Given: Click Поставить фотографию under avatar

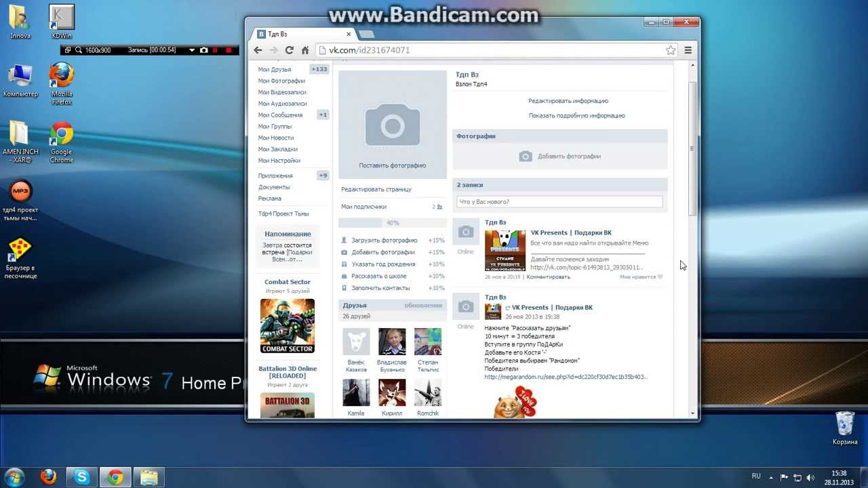Looking at the screenshot, I should pyautogui.click(x=393, y=165).
